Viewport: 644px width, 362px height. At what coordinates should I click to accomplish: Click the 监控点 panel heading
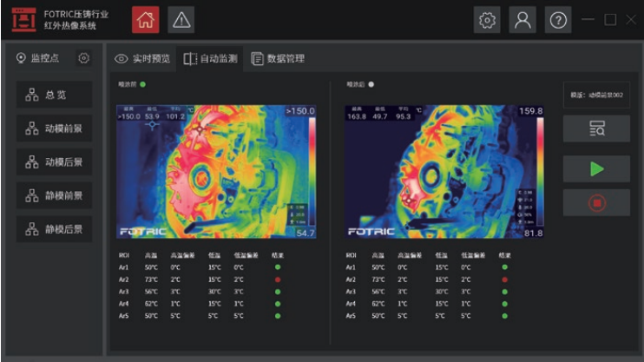coord(45,58)
